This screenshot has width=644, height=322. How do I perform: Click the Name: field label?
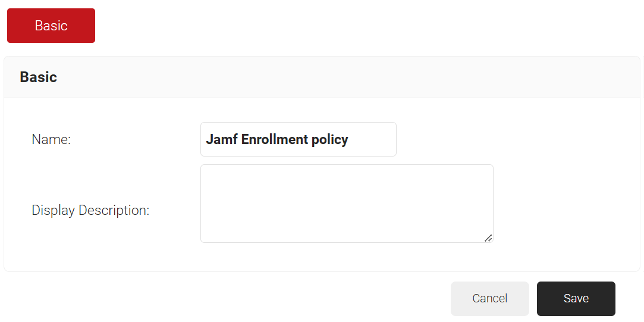coord(51,139)
